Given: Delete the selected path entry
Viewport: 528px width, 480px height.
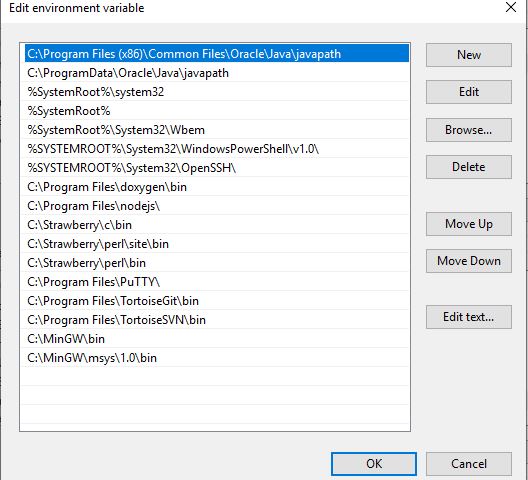Looking at the screenshot, I should pyautogui.click(x=469, y=167).
